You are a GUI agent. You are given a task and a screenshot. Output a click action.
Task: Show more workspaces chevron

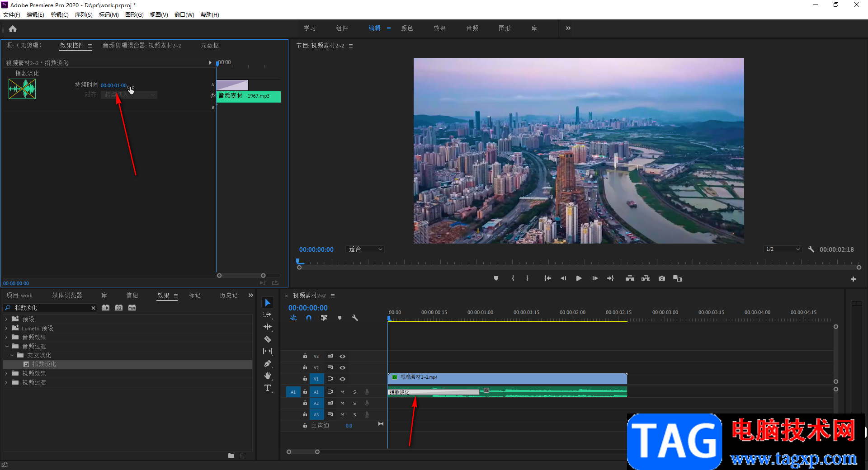point(568,28)
